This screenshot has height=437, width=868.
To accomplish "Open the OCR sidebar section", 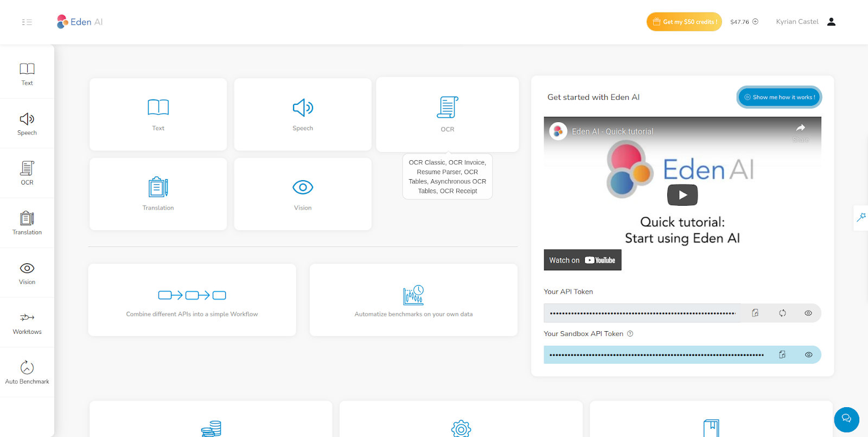I will tap(27, 173).
